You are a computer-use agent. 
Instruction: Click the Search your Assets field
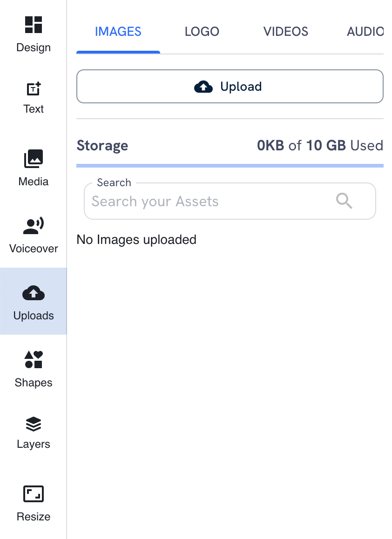[210, 201]
